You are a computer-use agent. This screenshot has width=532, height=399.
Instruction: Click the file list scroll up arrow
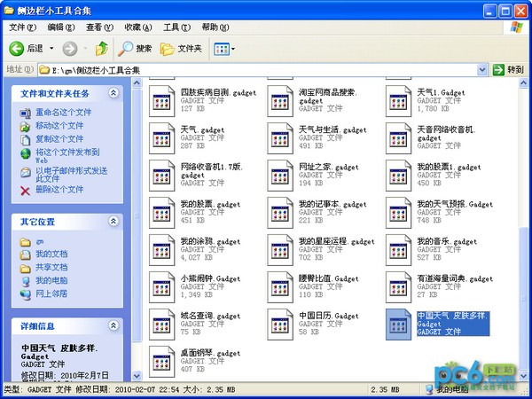point(523,82)
